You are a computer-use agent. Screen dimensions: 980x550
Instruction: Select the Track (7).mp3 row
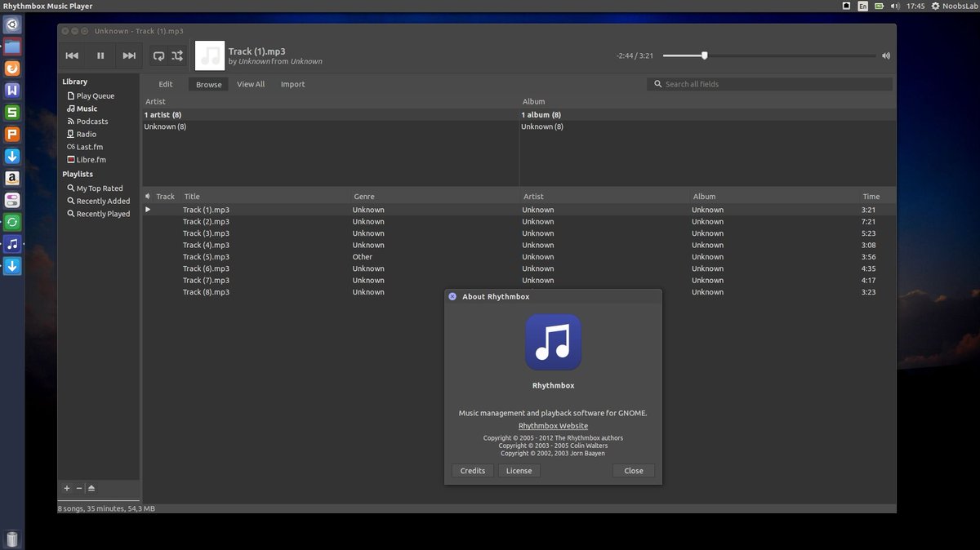pos(519,280)
